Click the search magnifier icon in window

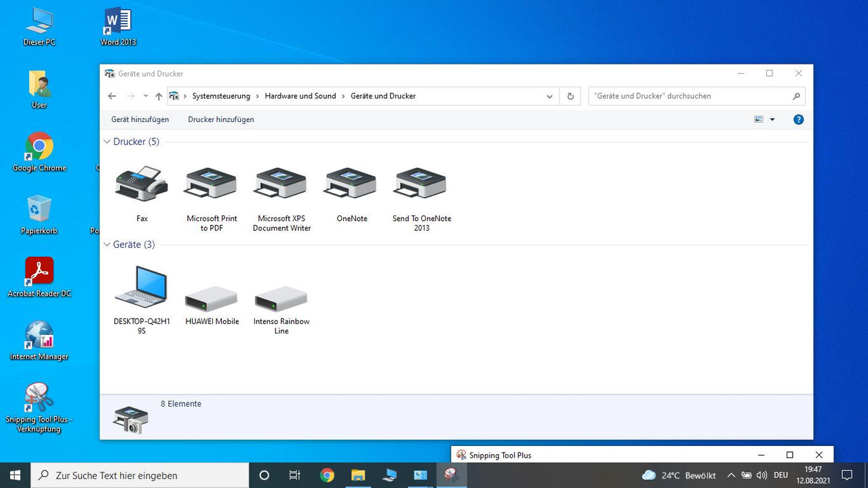pyautogui.click(x=797, y=96)
